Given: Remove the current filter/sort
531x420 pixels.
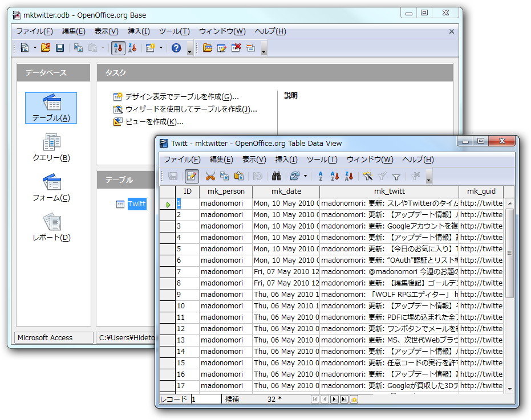Looking at the screenshot, I should (x=417, y=177).
